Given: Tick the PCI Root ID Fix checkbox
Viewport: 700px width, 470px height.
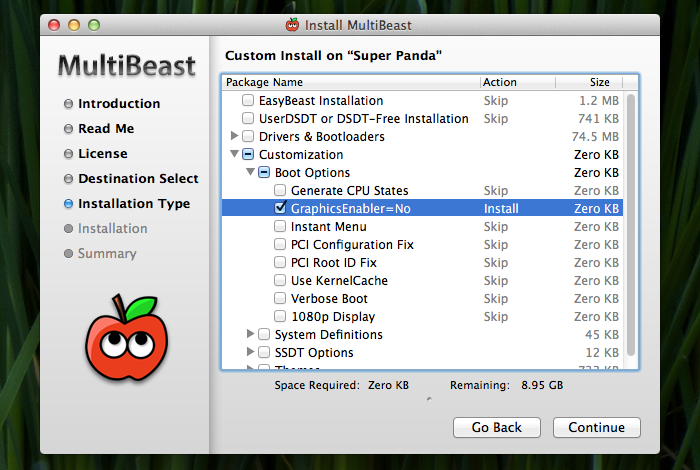Looking at the screenshot, I should (280, 262).
